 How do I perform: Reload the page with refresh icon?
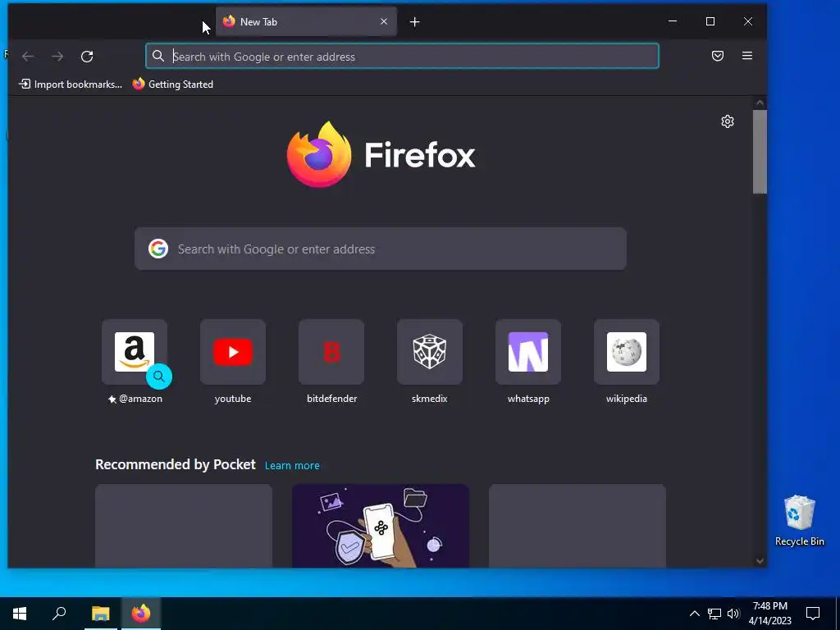pos(87,57)
